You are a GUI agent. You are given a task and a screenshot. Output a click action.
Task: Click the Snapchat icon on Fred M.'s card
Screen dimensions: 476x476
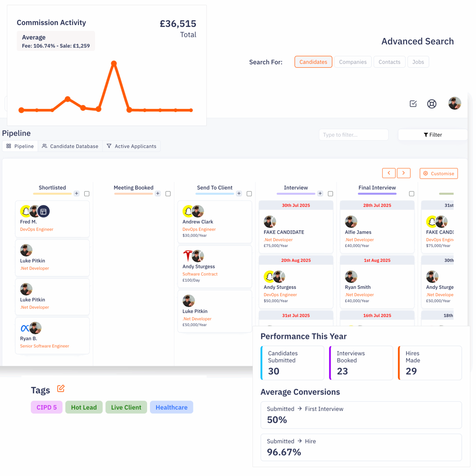point(25,211)
